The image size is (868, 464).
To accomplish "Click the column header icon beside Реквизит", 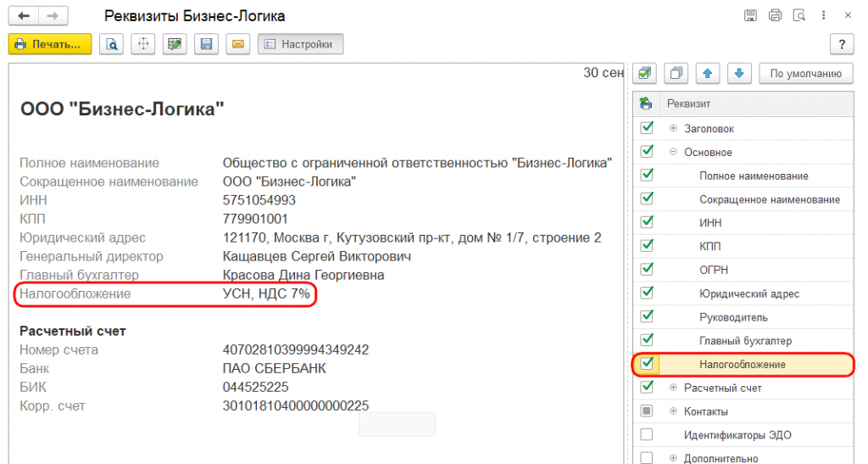I will [x=645, y=103].
